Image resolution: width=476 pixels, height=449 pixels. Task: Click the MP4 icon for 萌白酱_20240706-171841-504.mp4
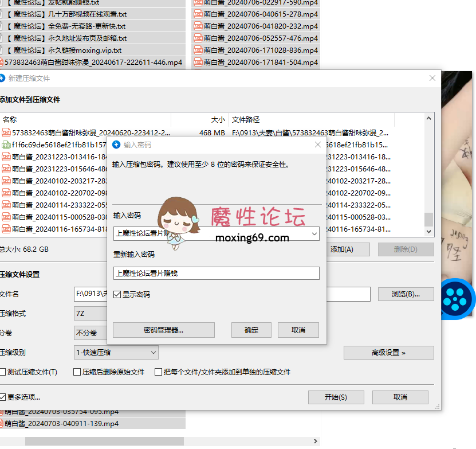click(x=199, y=62)
